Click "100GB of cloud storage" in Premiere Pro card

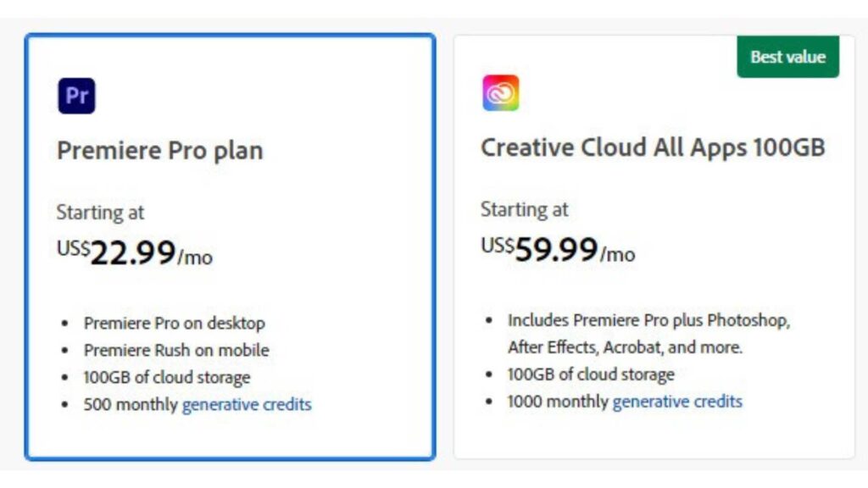point(166,377)
